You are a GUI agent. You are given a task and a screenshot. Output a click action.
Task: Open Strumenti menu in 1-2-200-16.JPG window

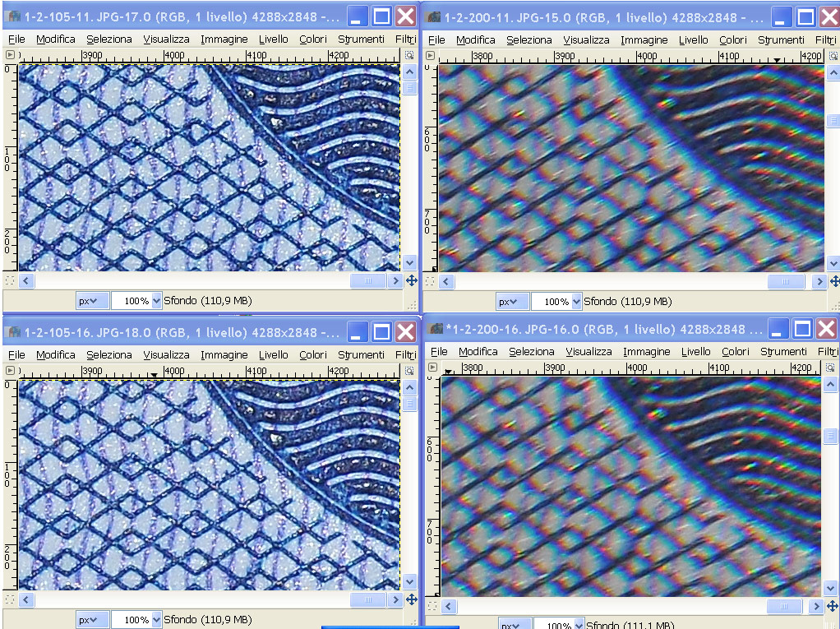(783, 351)
